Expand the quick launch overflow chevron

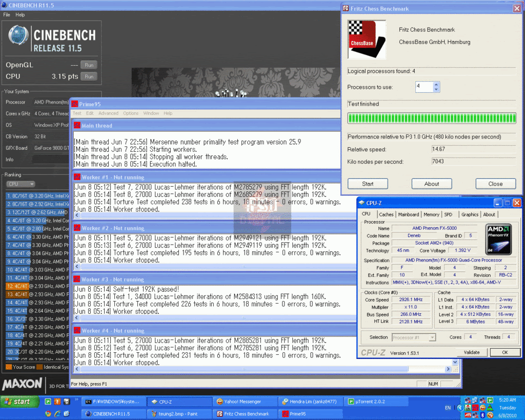click(76, 399)
